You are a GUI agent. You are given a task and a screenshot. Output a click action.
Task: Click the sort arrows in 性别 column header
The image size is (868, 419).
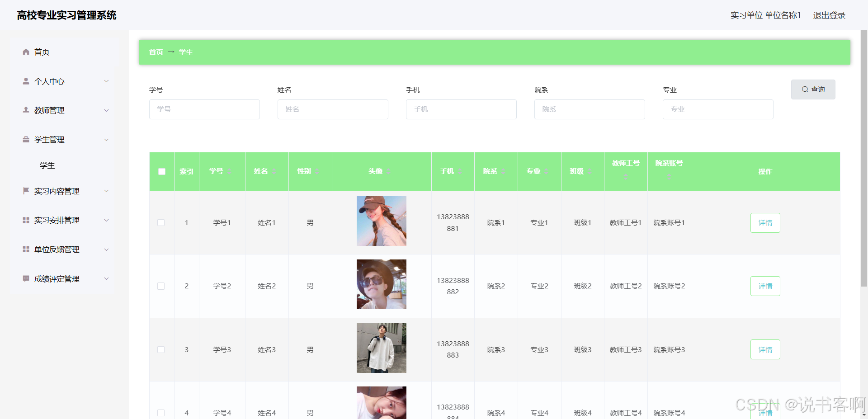tap(317, 171)
